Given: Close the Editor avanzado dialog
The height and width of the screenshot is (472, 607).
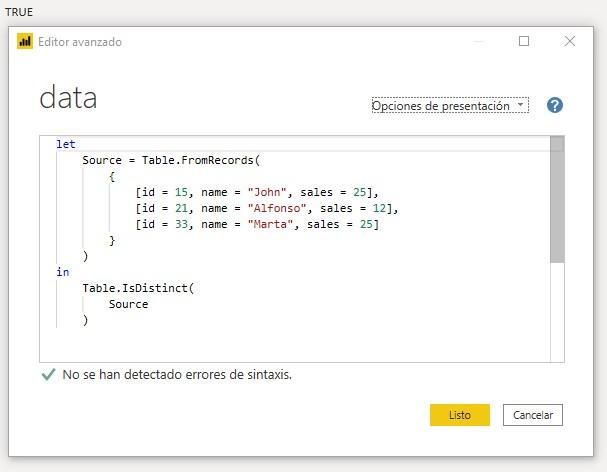Looking at the screenshot, I should [x=570, y=41].
